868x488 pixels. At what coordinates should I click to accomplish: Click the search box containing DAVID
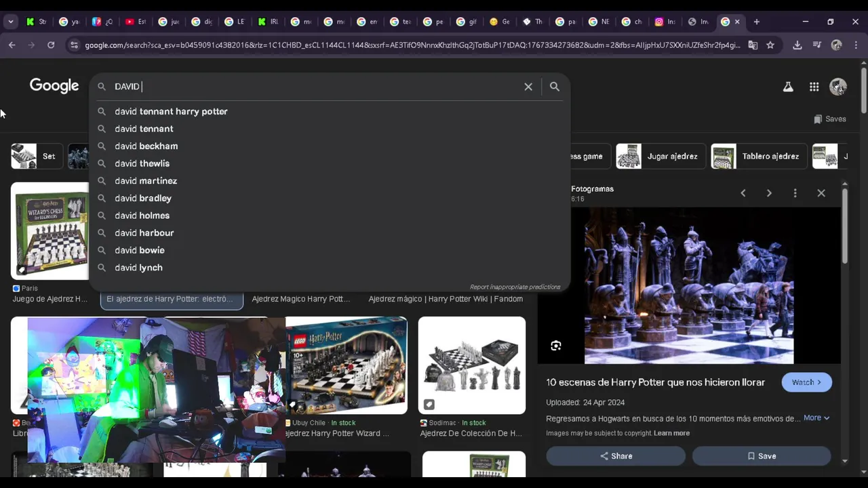pyautogui.click(x=315, y=87)
